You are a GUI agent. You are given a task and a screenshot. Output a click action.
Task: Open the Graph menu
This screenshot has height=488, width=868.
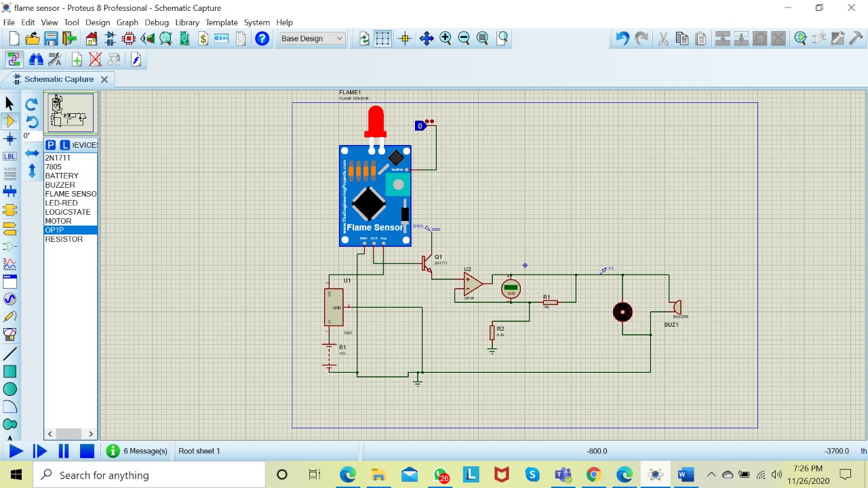127,22
